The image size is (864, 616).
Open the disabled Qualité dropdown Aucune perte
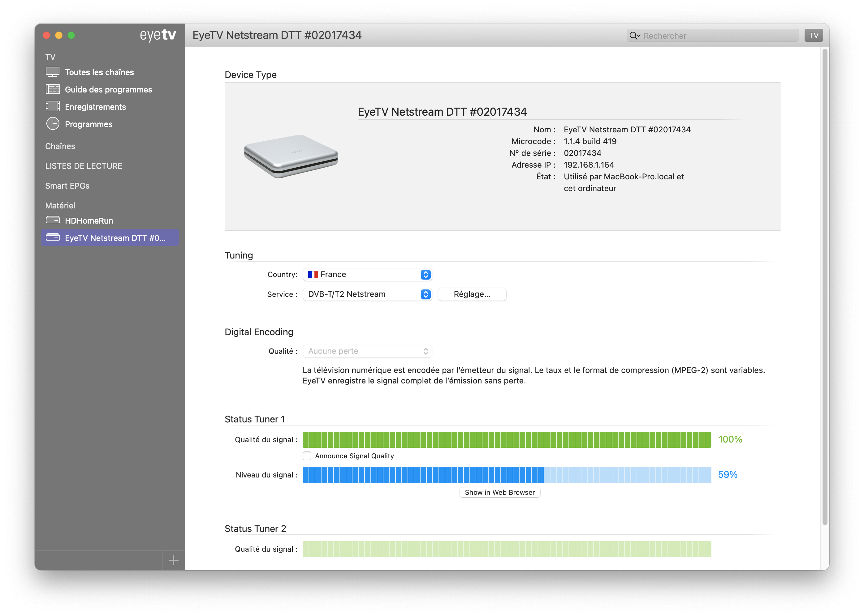coord(367,351)
